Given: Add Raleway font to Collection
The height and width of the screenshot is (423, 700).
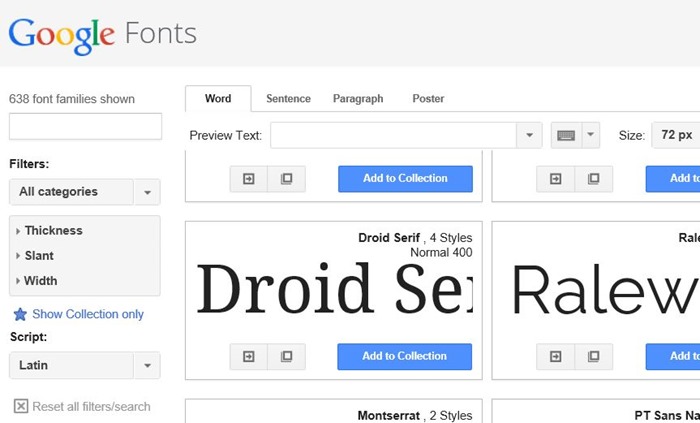Looking at the screenshot, I should 673,357.
